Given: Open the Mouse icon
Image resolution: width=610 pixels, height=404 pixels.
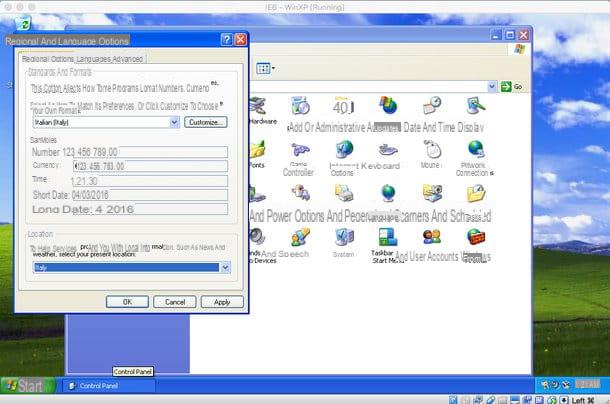Looking at the screenshot, I should 432,150.
